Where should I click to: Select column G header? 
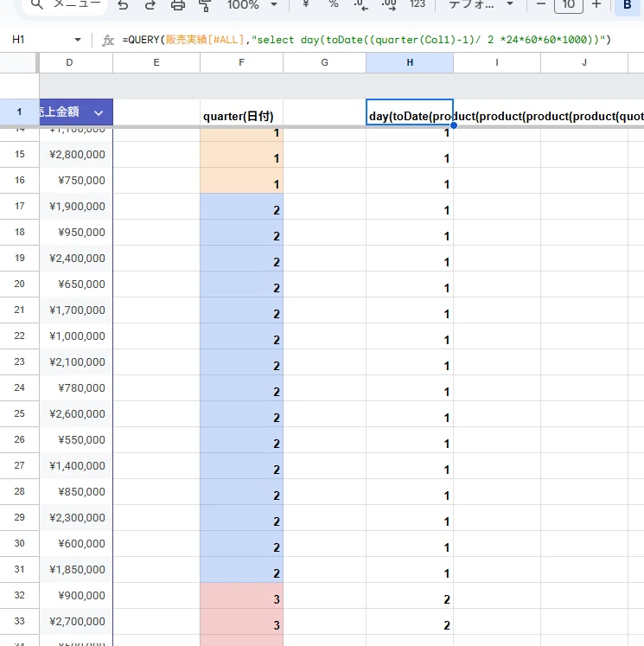[x=324, y=62]
